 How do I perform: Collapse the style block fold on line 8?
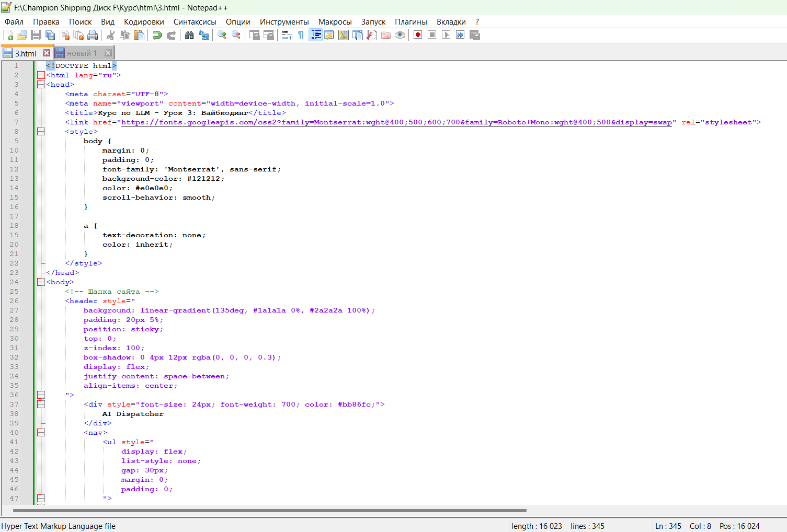pos(41,132)
